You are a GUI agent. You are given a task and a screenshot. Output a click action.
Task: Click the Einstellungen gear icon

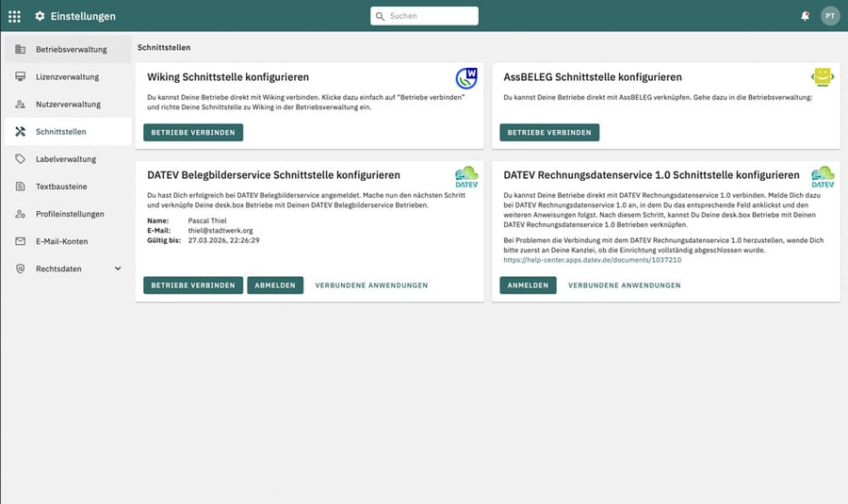[40, 16]
